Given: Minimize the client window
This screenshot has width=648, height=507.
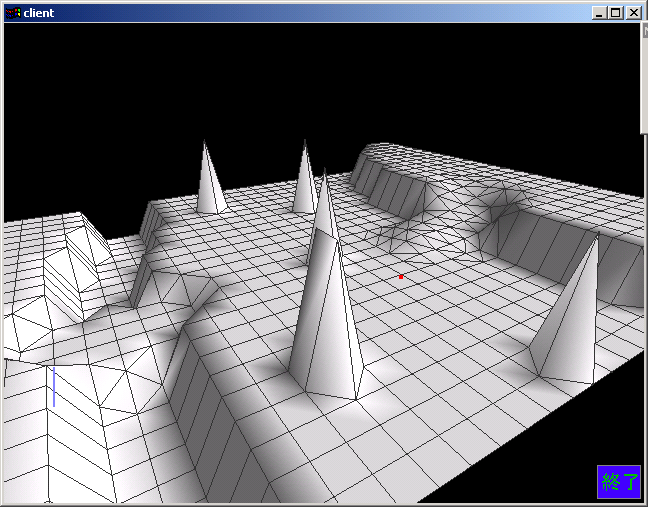Looking at the screenshot, I should tap(598, 13).
